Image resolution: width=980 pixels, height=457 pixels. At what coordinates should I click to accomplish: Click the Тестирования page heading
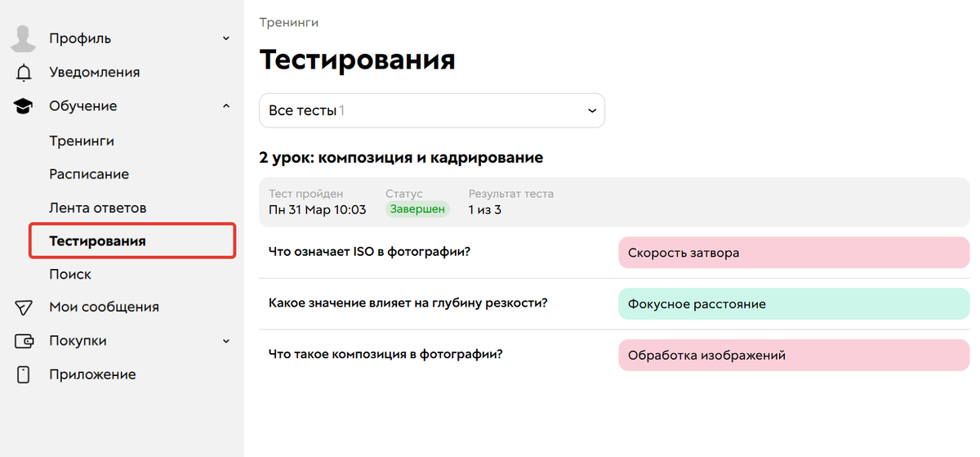[357, 60]
